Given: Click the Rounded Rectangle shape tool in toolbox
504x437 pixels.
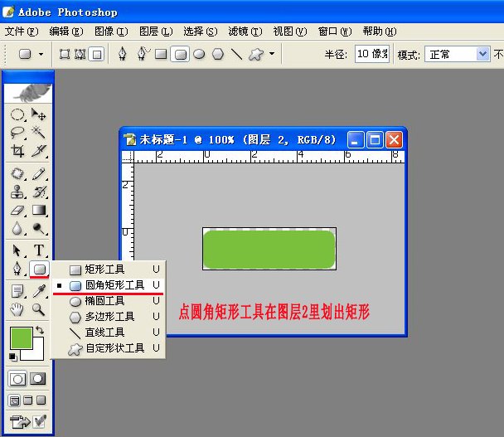Looking at the screenshot, I should click(x=39, y=269).
